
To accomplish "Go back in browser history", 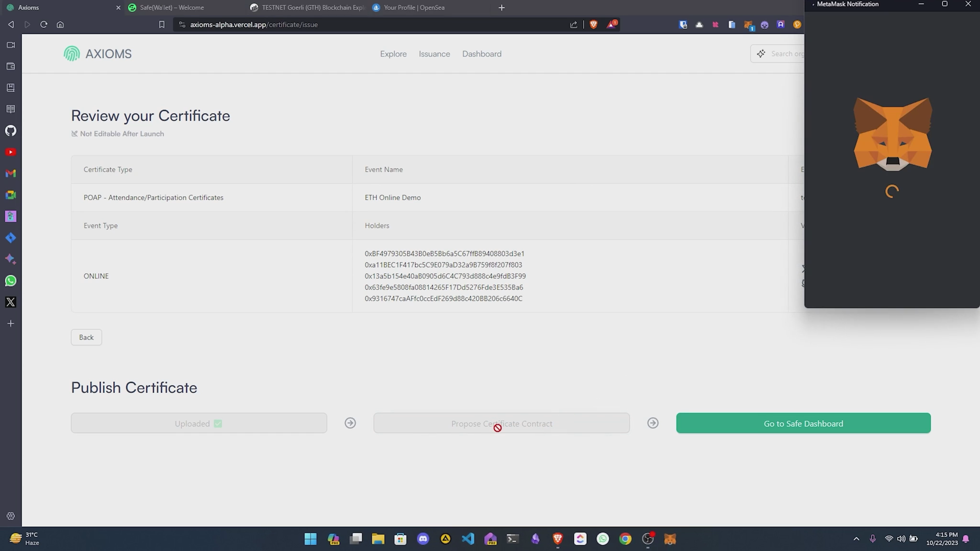I will [11, 24].
